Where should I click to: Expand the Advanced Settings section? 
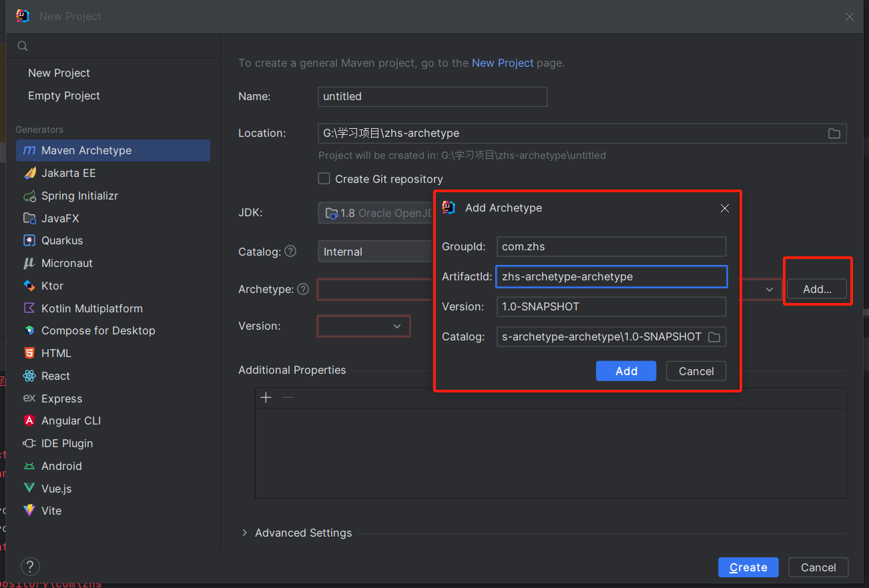[244, 533]
